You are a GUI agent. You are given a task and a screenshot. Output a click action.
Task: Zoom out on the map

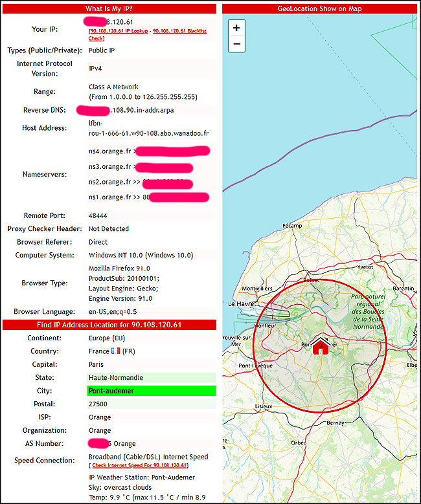tap(236, 44)
